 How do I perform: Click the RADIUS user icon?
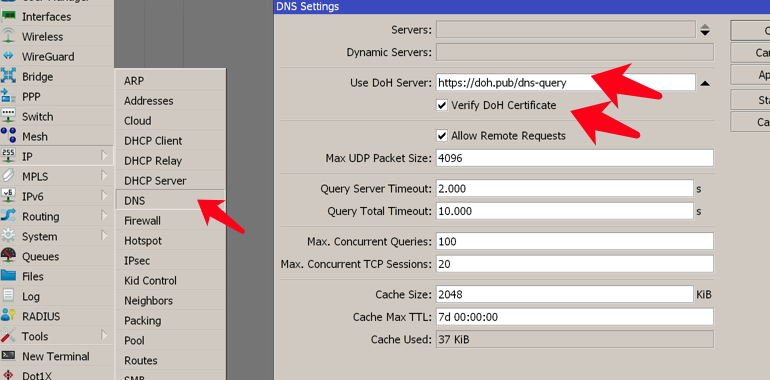click(8, 316)
